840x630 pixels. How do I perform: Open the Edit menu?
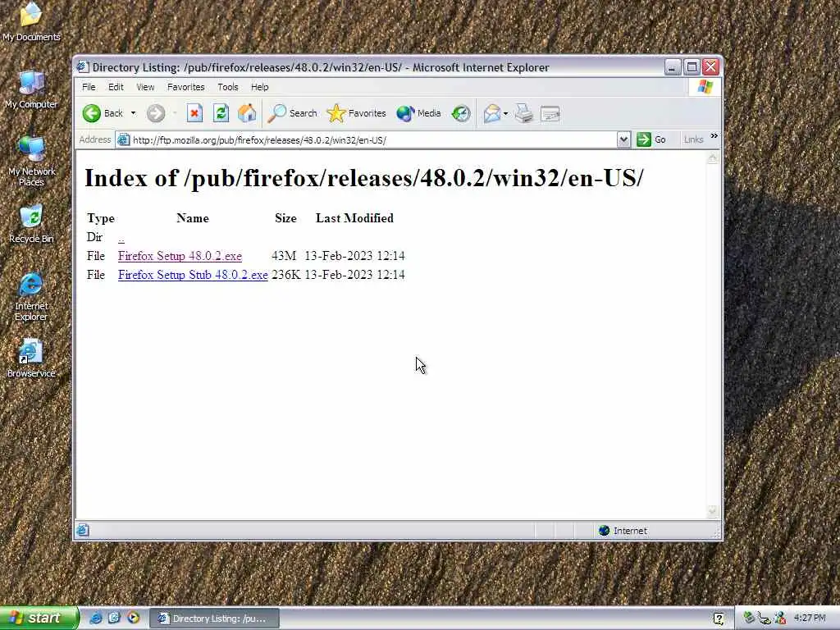(x=116, y=87)
